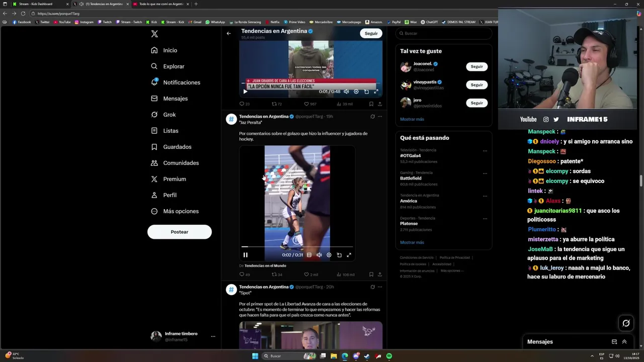
Task: Click the Postear button
Action: (180, 232)
